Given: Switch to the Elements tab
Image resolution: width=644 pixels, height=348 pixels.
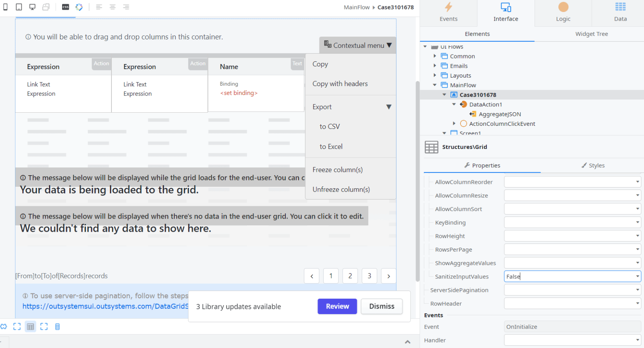Looking at the screenshot, I should click(x=477, y=34).
